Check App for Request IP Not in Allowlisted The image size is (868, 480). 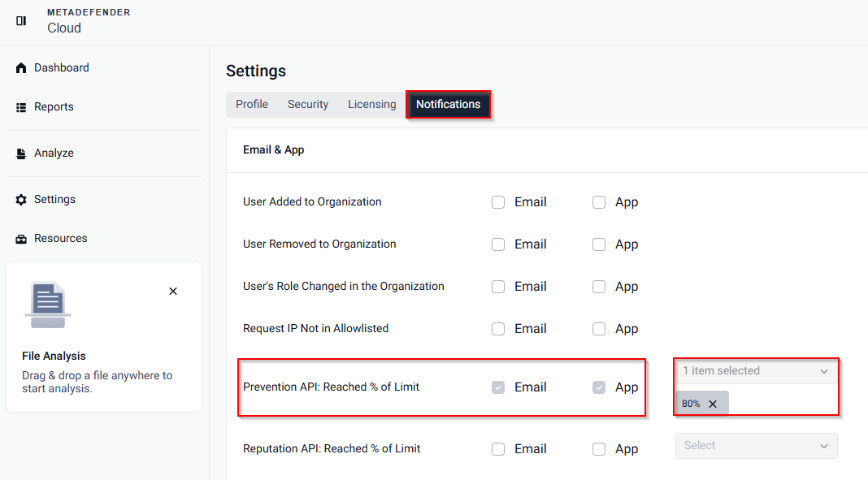599,329
